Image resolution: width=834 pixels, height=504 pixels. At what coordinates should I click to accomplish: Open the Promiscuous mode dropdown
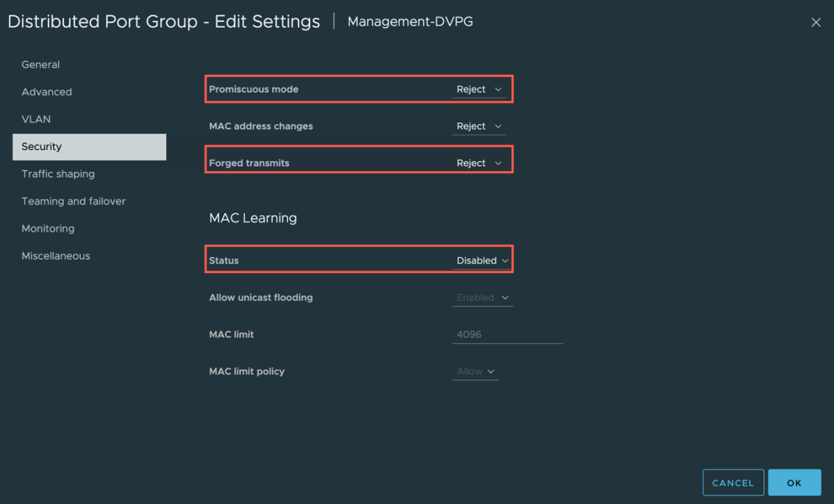(479, 89)
